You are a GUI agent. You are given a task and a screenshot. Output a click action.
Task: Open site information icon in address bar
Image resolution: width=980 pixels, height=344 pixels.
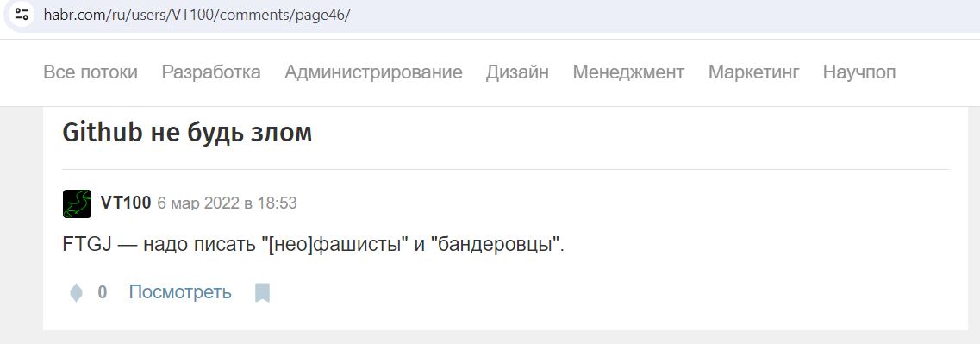(22, 15)
